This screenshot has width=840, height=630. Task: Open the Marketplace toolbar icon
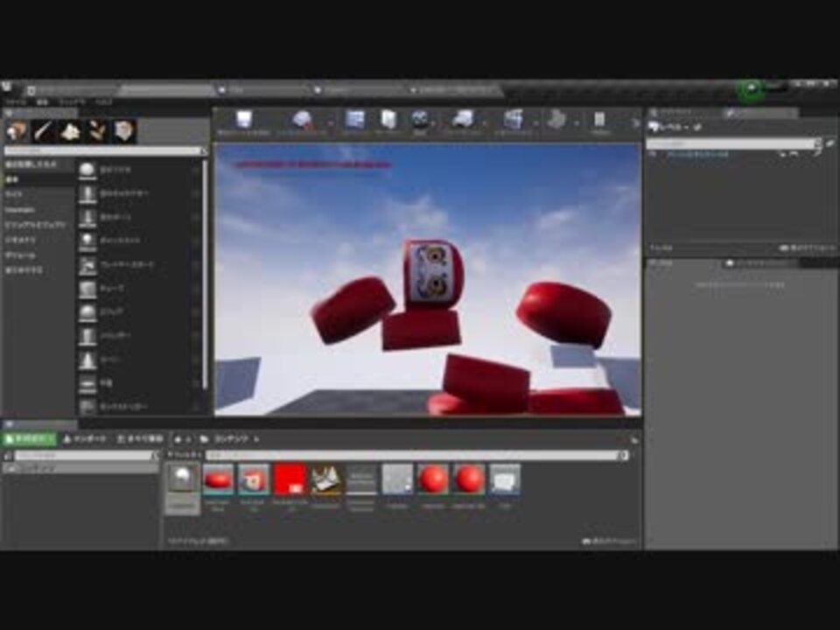(388, 120)
